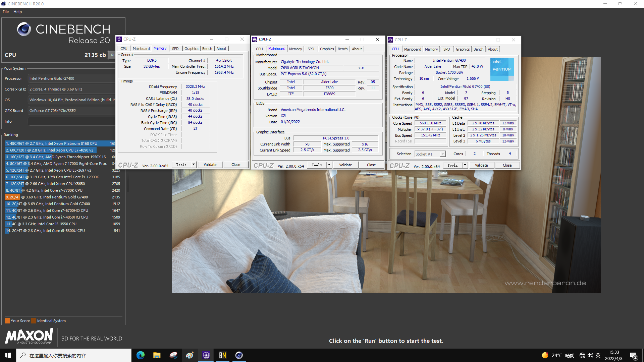644x362 pixels.
Task: Open Tools dropdown arrow in Mainboard CPU-Z window
Action: coord(329,165)
